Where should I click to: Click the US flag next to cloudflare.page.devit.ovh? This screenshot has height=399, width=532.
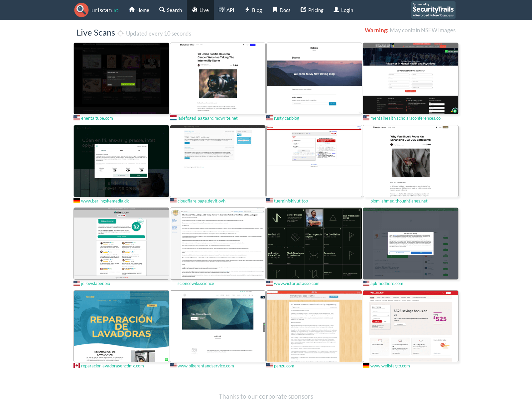click(x=173, y=201)
